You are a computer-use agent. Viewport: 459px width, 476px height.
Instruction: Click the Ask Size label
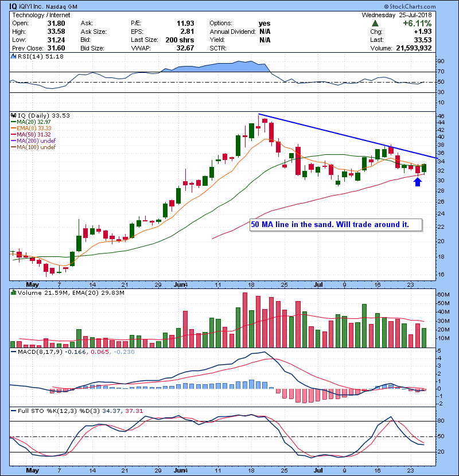pos(94,32)
